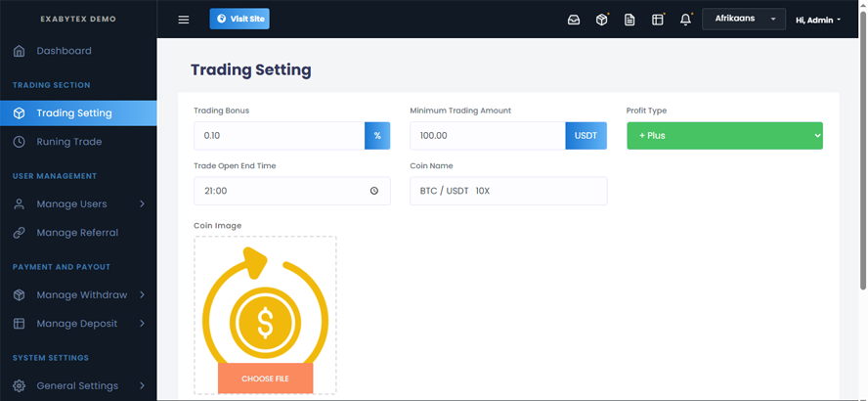Expand Manage Withdraw chevron

tap(143, 294)
